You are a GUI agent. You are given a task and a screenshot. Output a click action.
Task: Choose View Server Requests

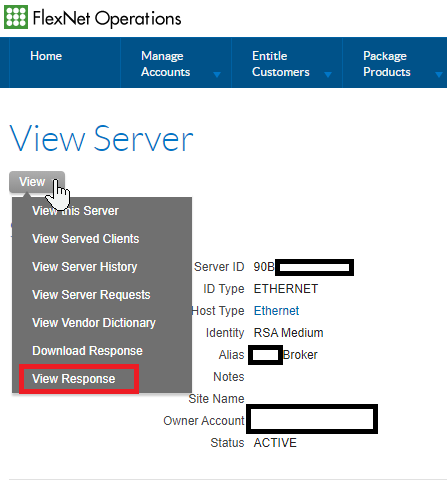click(91, 295)
